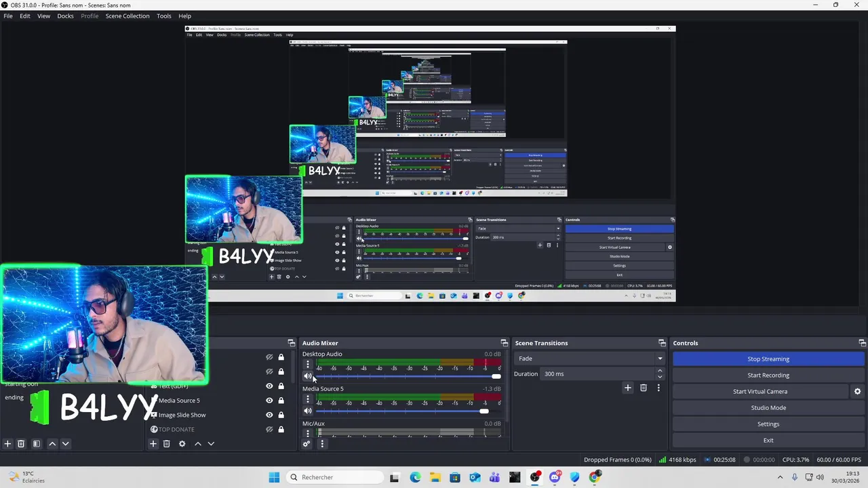Unlock the TOP DONATE source
Screen dimensions: 868x488
point(281,429)
